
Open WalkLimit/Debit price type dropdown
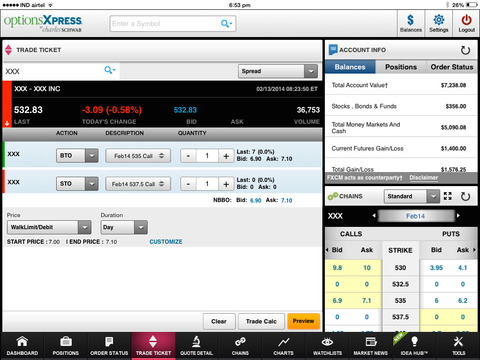[49, 227]
